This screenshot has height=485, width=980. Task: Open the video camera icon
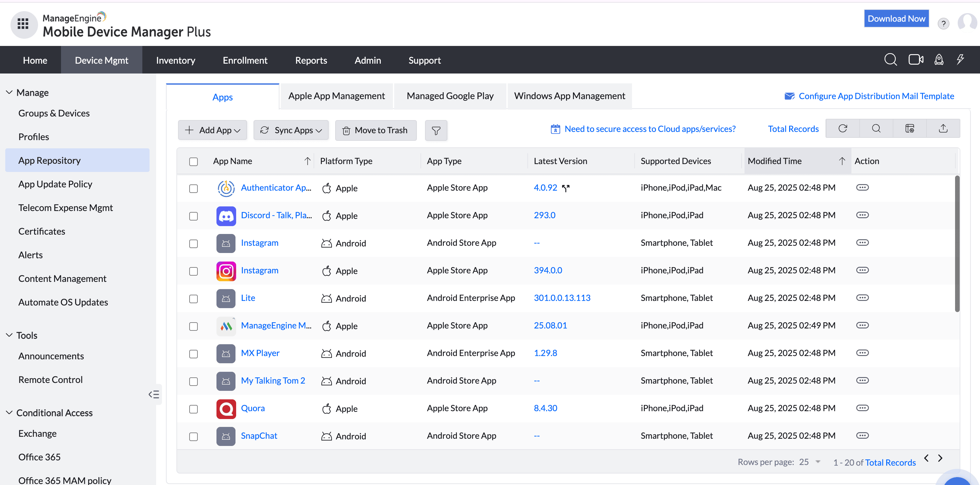pyautogui.click(x=915, y=60)
